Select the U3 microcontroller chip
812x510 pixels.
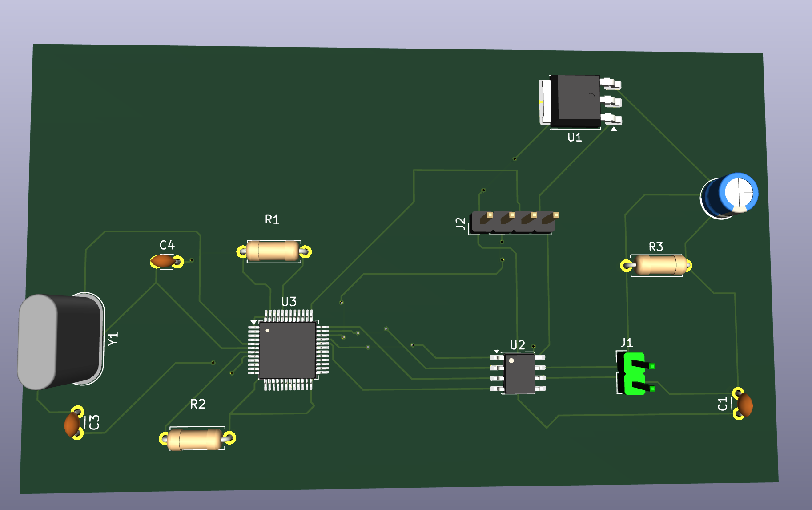288,350
